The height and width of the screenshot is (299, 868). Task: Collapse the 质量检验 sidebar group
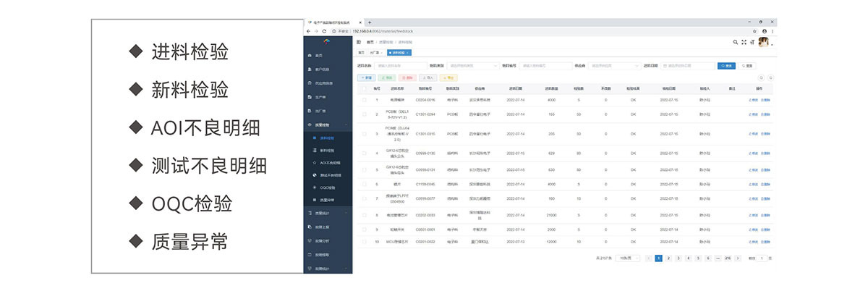(327, 125)
